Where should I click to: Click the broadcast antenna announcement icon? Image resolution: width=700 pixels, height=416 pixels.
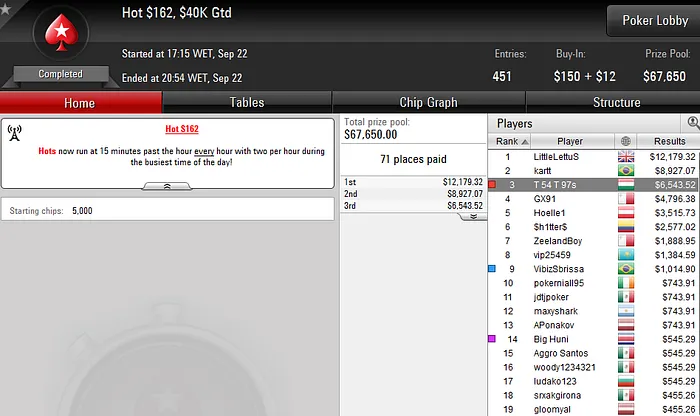click(x=15, y=133)
